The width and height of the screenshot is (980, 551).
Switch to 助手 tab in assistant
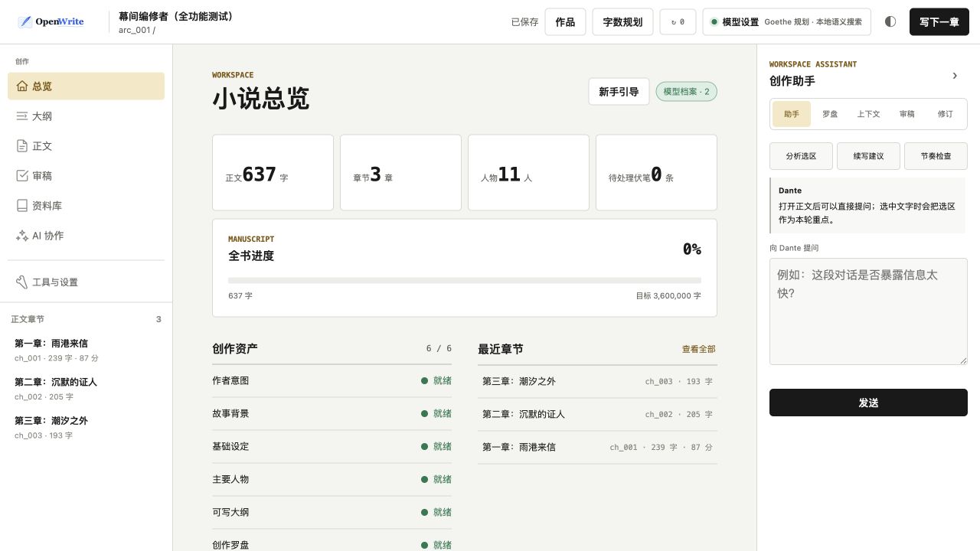point(792,114)
